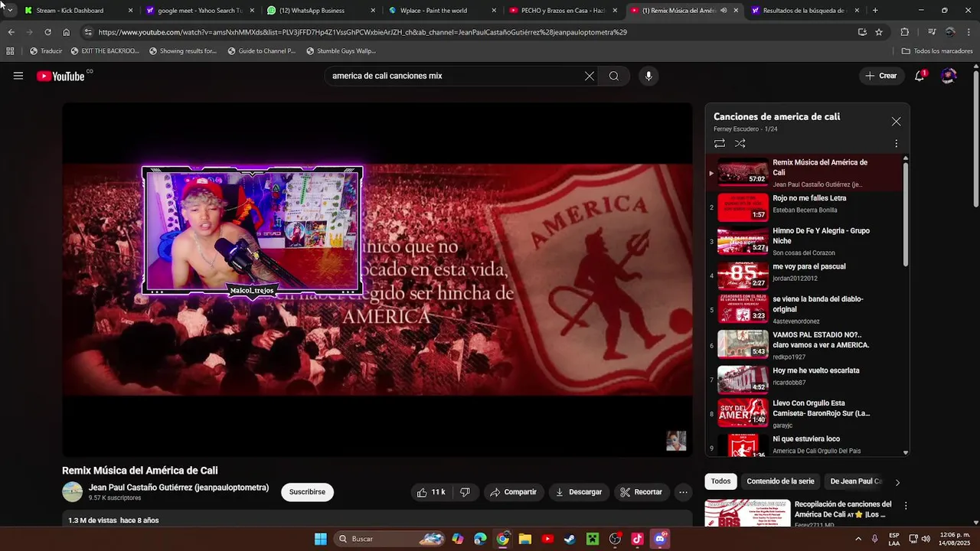Open options for Recopilación de canciones video
Viewport: 980px width, 551px height.
(906, 506)
